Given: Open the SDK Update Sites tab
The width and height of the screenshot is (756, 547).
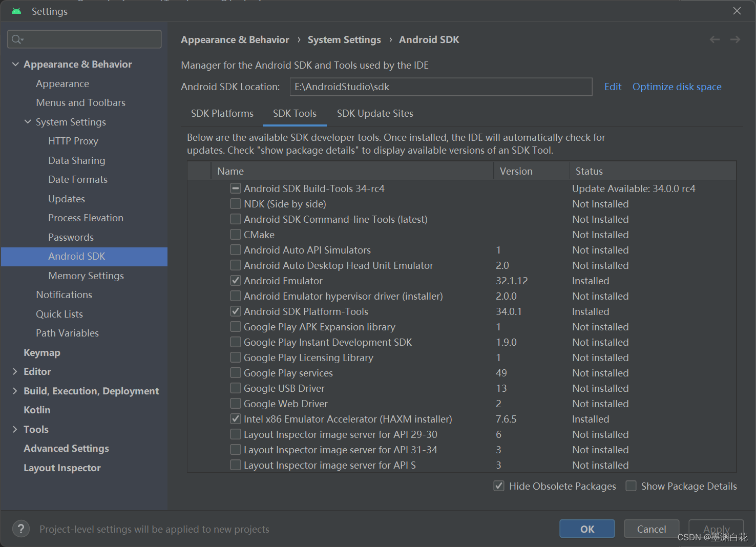Looking at the screenshot, I should [374, 113].
